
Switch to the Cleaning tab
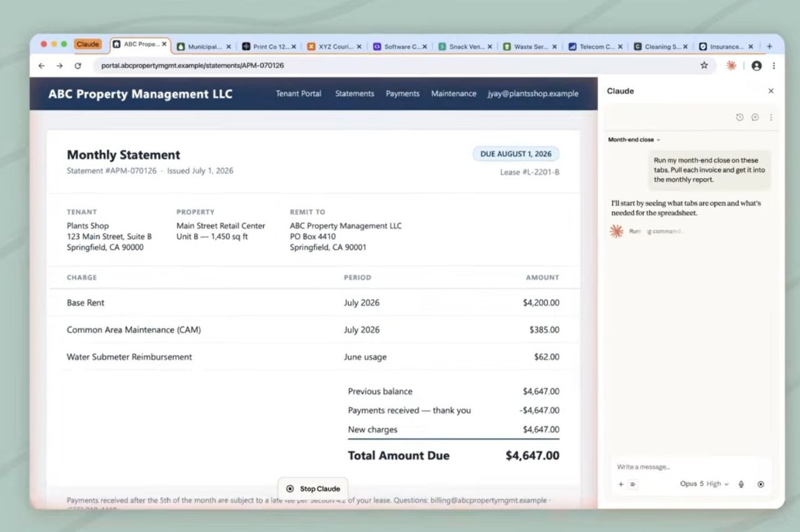(661, 47)
